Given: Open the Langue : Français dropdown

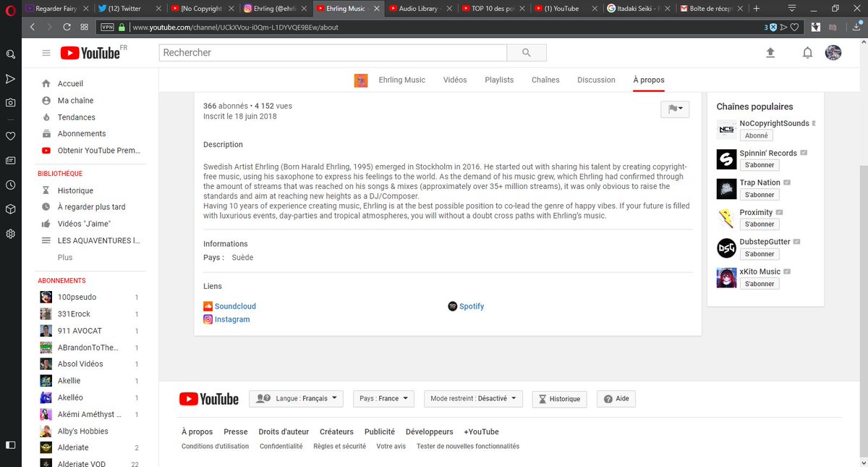Looking at the screenshot, I should coord(297,399).
